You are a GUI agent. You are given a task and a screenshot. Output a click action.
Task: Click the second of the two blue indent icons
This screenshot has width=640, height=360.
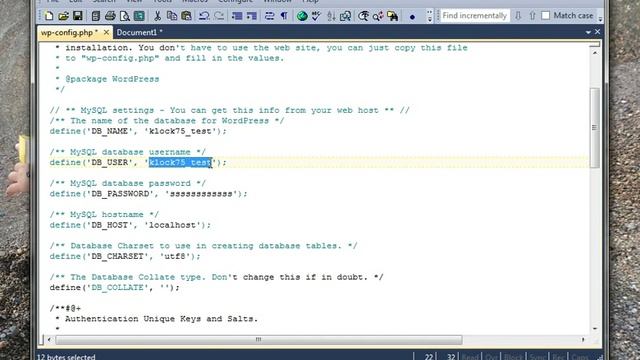pos(252,16)
